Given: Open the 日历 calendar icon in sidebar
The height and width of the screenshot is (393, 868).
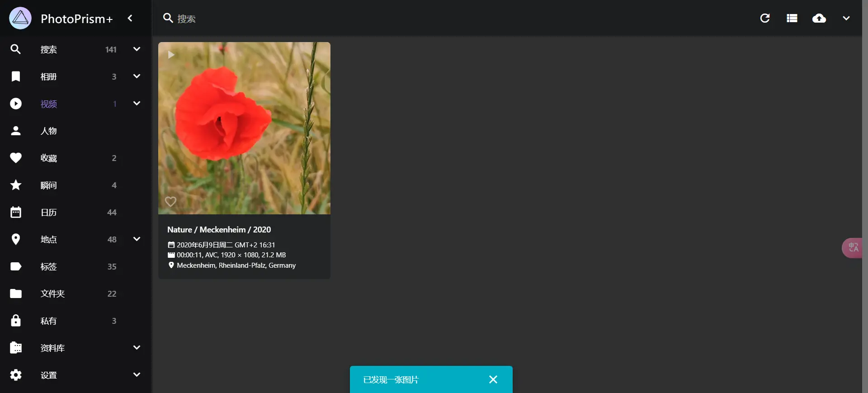Looking at the screenshot, I should tap(16, 212).
